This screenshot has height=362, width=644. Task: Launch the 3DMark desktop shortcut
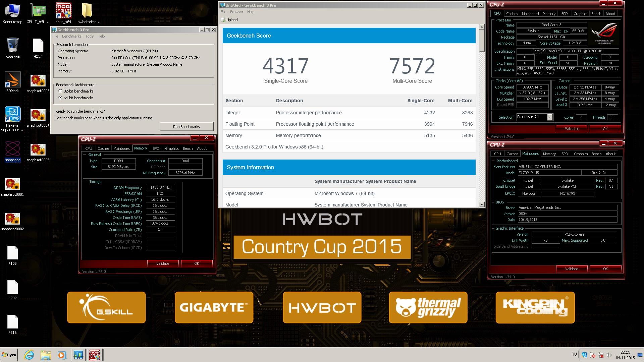point(12,82)
